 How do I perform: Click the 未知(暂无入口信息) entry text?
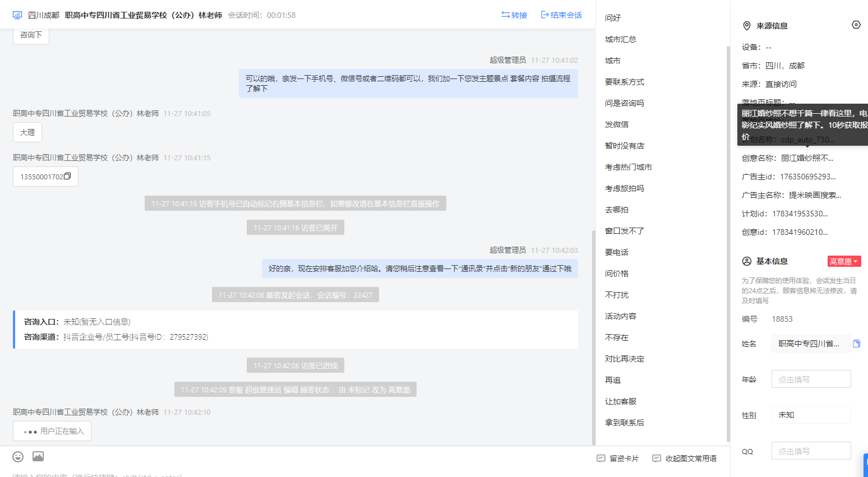(x=97, y=322)
